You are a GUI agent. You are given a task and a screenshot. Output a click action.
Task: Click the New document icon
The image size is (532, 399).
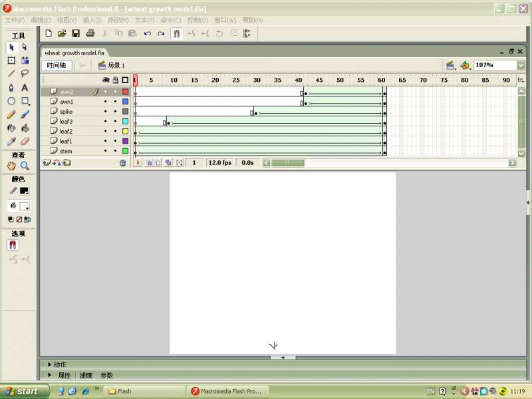click(x=49, y=33)
